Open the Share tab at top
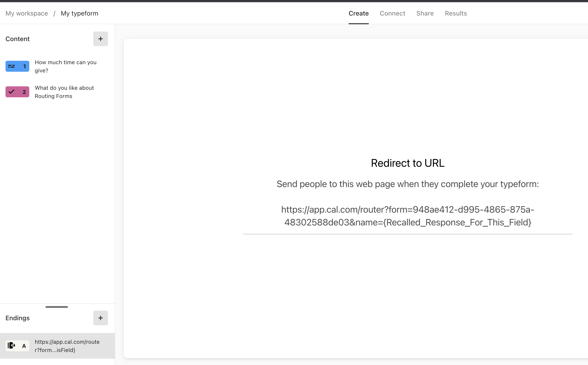The height and width of the screenshot is (365, 588). coord(425,13)
